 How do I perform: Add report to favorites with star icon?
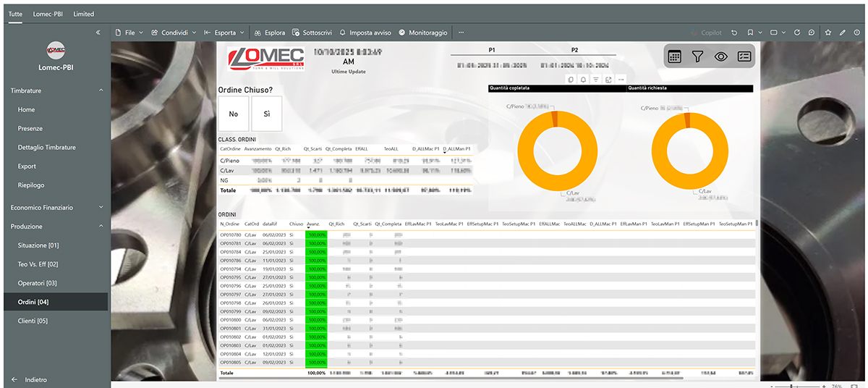828,33
